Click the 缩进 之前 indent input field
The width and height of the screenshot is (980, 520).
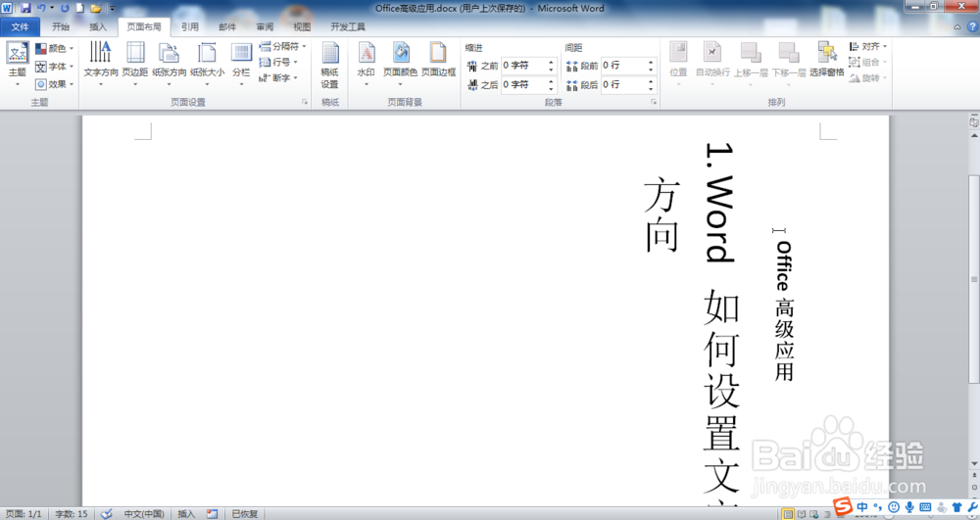[523, 66]
